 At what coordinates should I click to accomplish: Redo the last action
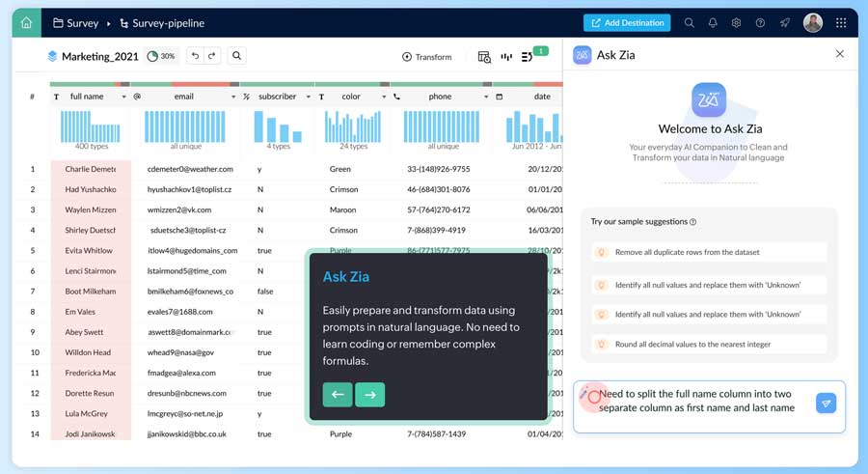(x=211, y=56)
